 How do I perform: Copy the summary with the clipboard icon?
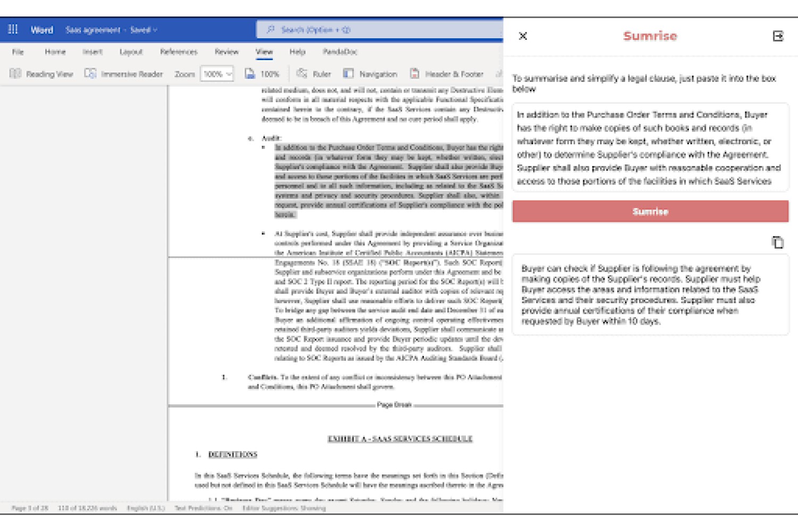point(777,242)
